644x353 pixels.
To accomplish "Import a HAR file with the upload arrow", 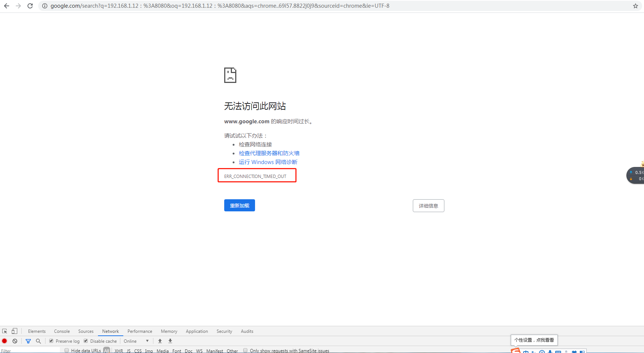I will pos(160,341).
